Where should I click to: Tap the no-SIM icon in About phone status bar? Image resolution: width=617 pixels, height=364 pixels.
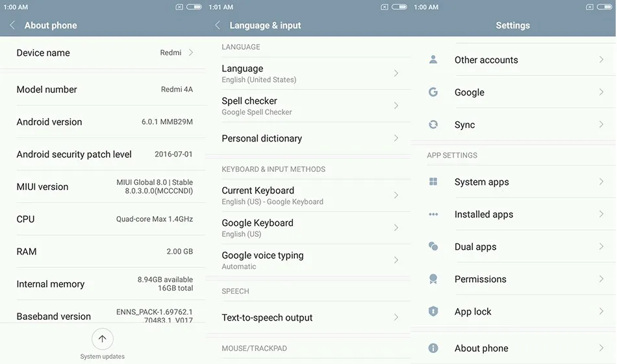click(179, 6)
